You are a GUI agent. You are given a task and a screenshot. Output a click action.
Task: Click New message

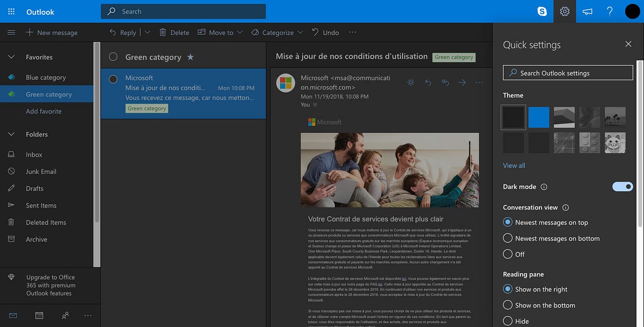click(52, 32)
